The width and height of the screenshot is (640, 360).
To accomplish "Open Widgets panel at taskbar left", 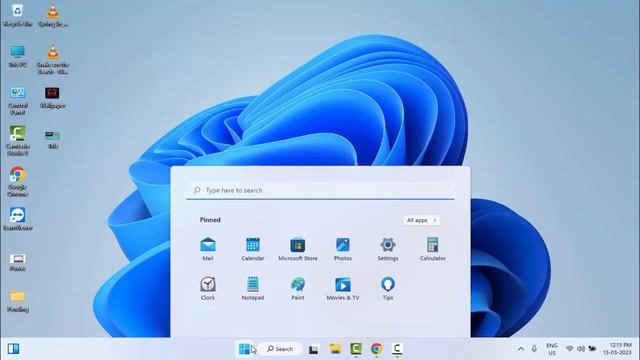I will pos(13,349).
